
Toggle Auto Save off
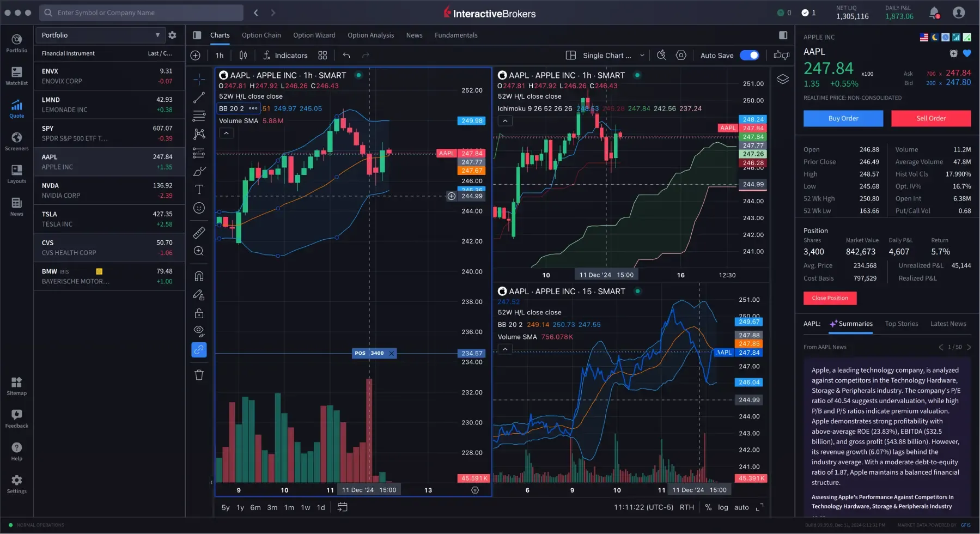[x=750, y=55]
